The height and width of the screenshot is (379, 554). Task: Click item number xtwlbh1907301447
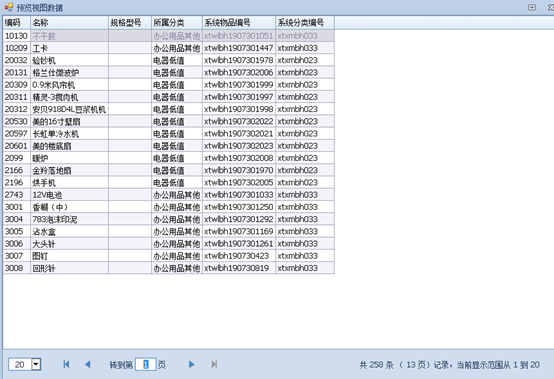tap(238, 48)
